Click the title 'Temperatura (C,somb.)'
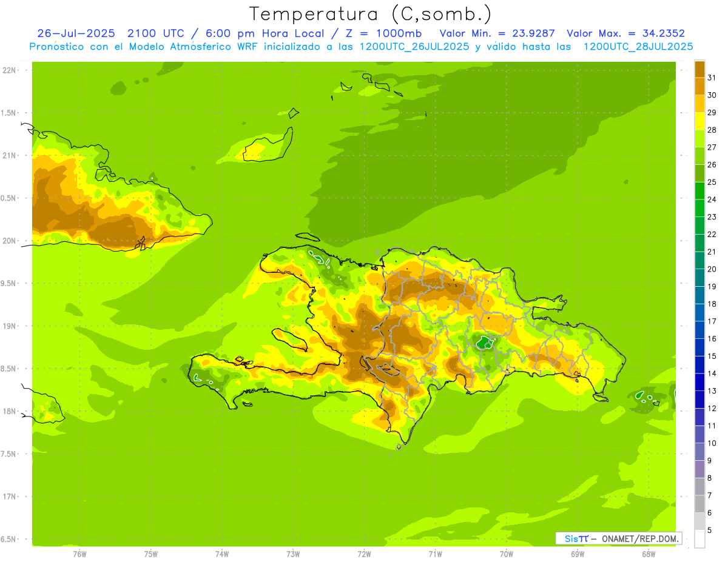728x562 pixels. pos(370,14)
